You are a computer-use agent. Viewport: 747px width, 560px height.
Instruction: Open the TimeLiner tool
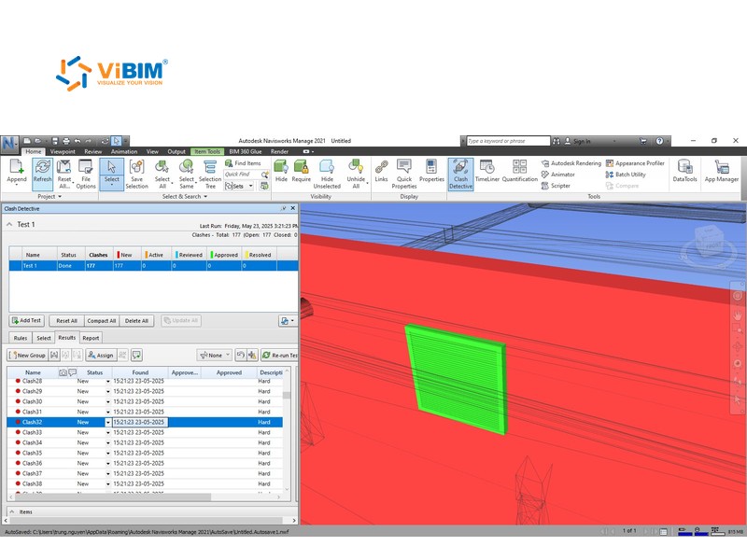[486, 171]
